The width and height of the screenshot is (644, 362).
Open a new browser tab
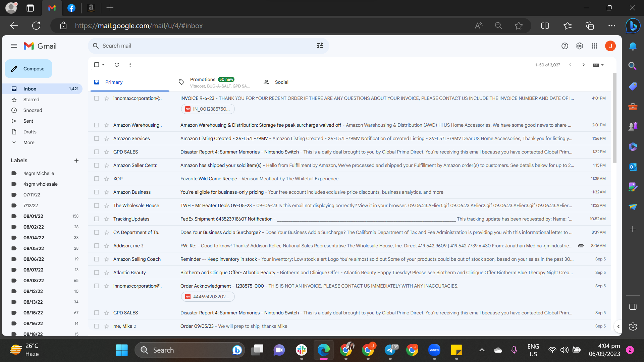[110, 8]
